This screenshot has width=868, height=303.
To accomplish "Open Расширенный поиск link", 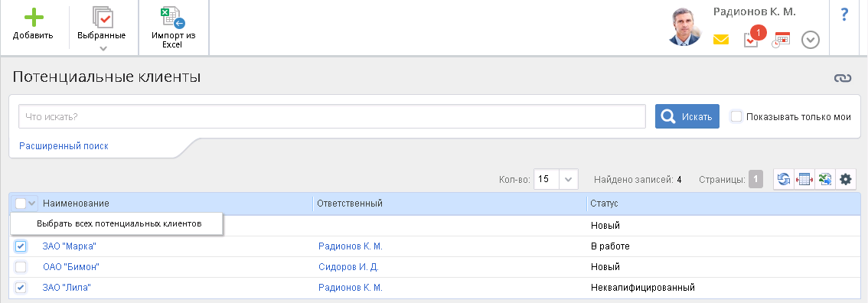I will tap(64, 146).
